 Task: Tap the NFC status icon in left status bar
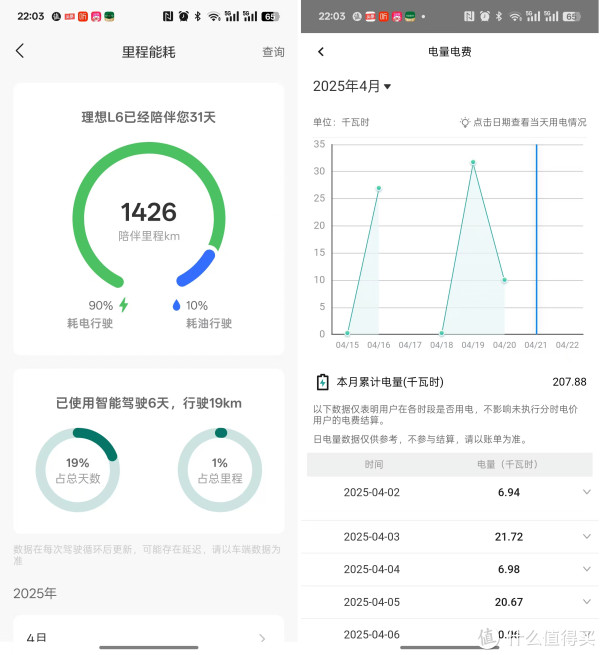pos(168,16)
